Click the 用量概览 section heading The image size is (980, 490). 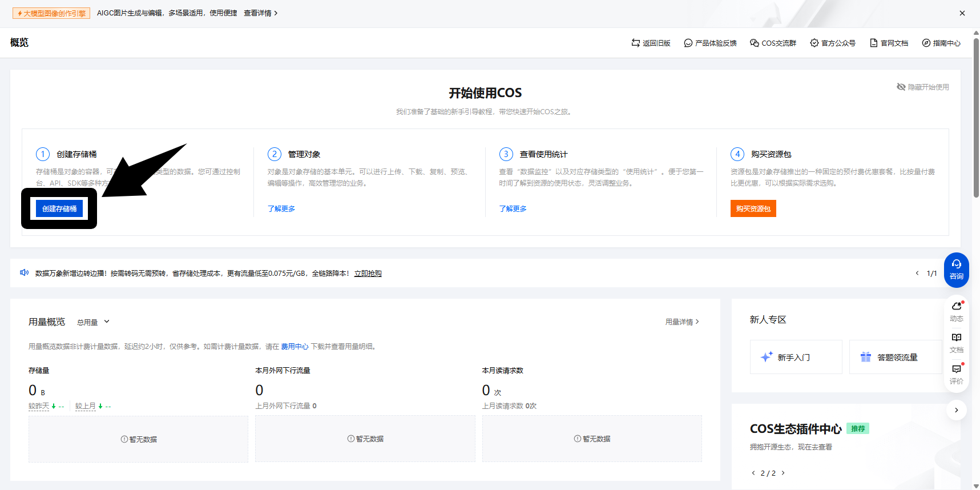[47, 322]
